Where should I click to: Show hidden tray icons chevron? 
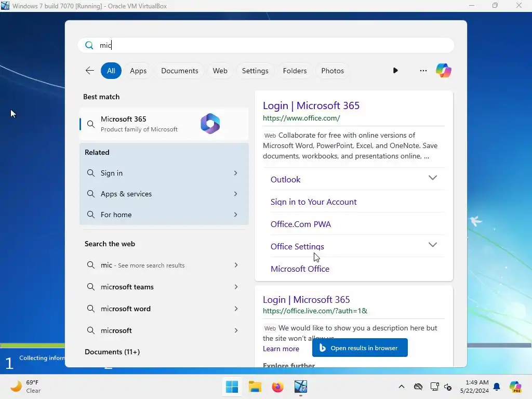click(402, 387)
